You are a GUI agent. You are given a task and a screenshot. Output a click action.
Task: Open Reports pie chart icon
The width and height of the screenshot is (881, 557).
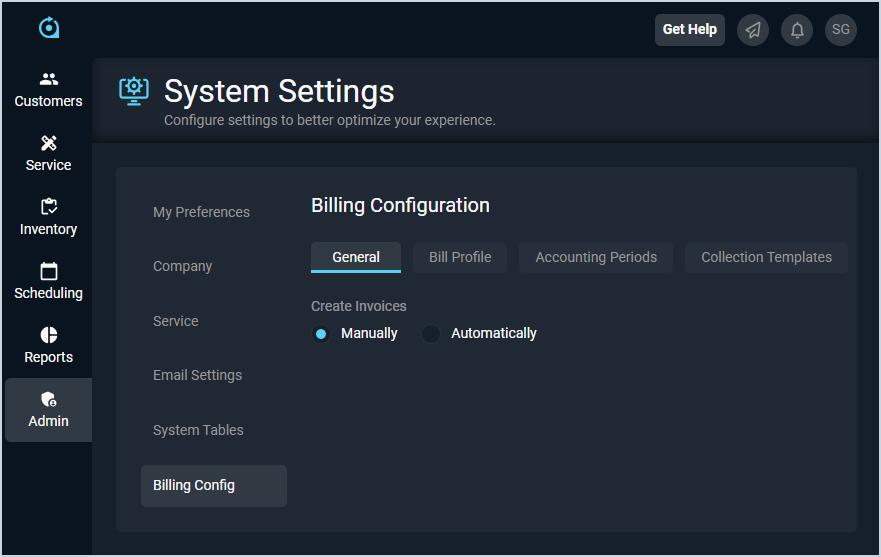pyautogui.click(x=48, y=335)
